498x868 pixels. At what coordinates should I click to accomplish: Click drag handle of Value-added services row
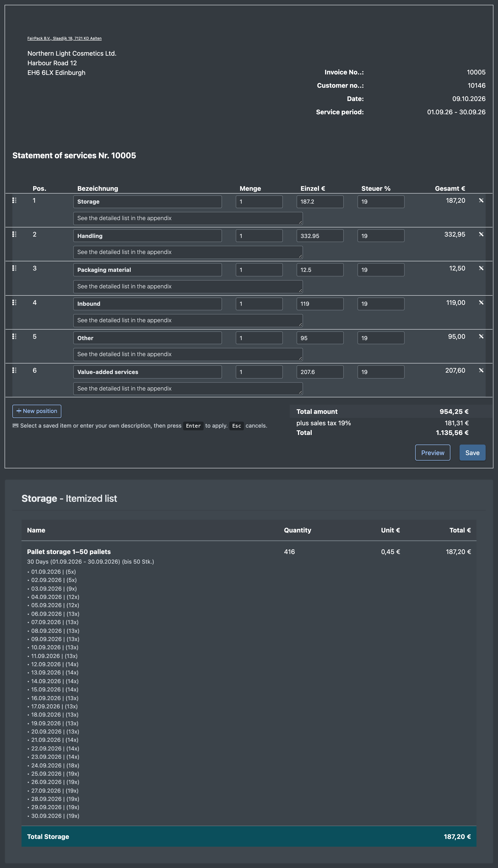pos(14,370)
